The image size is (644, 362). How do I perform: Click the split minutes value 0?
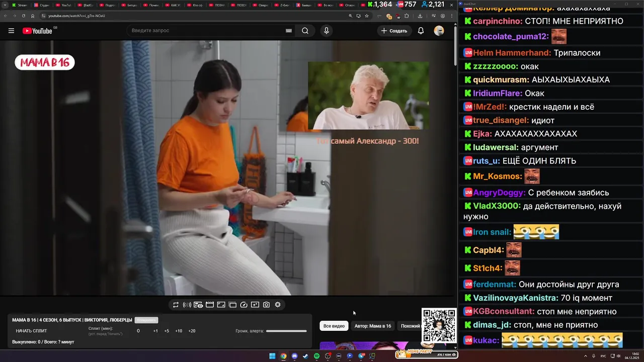coord(138,331)
